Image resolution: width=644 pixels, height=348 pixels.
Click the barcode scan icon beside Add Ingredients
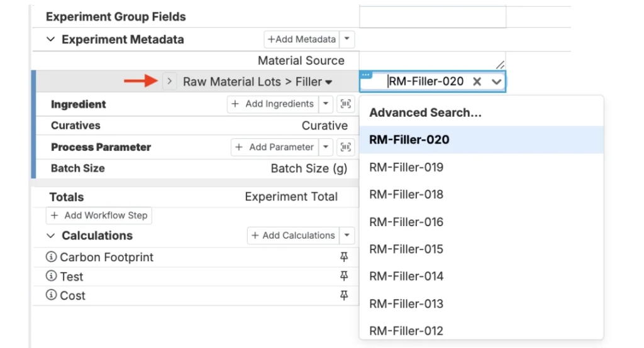345,104
